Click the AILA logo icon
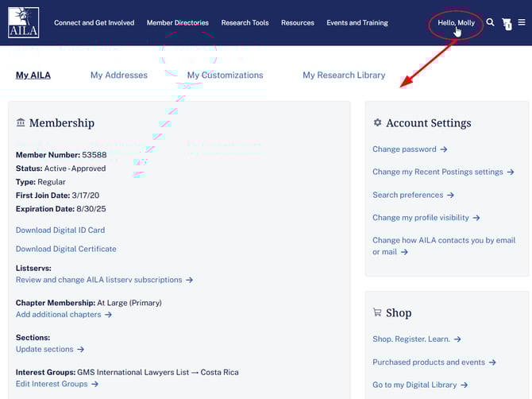Viewport: 532px width, 399px height. coord(23,22)
